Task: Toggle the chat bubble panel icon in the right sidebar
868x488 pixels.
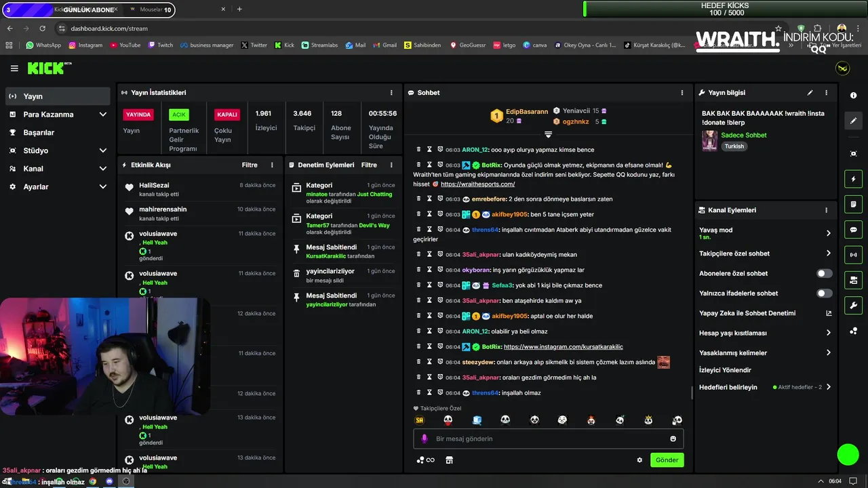Action: click(x=853, y=229)
